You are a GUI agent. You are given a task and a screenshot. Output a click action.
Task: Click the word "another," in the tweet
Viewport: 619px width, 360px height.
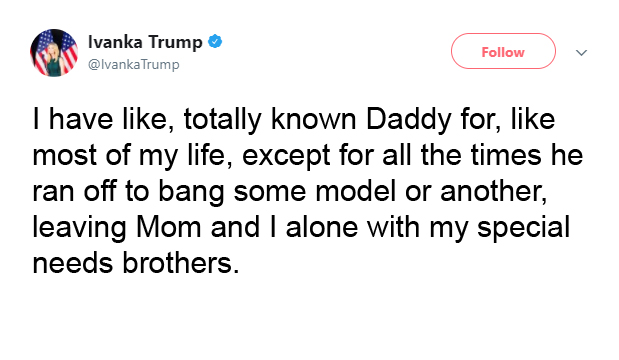tap(493, 192)
